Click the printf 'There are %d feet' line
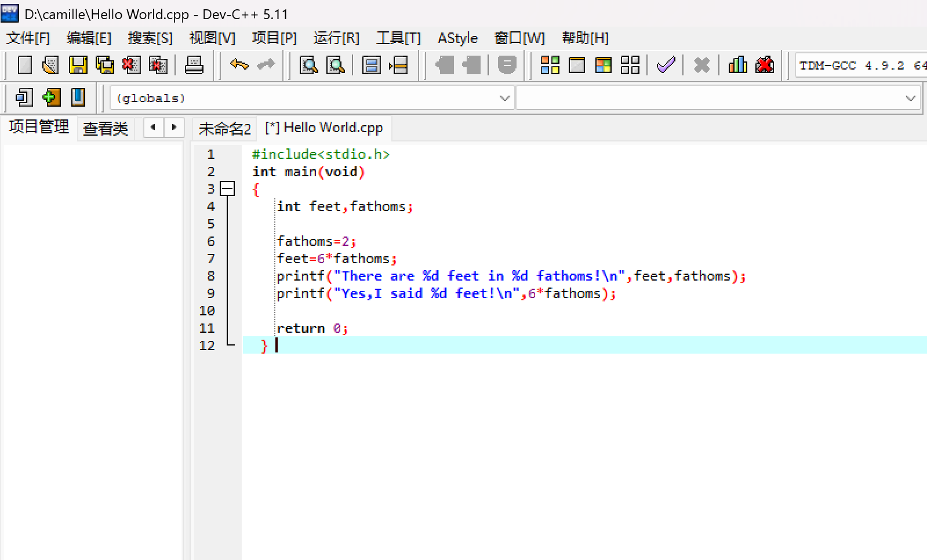Image resolution: width=927 pixels, height=560 pixels. (511, 276)
